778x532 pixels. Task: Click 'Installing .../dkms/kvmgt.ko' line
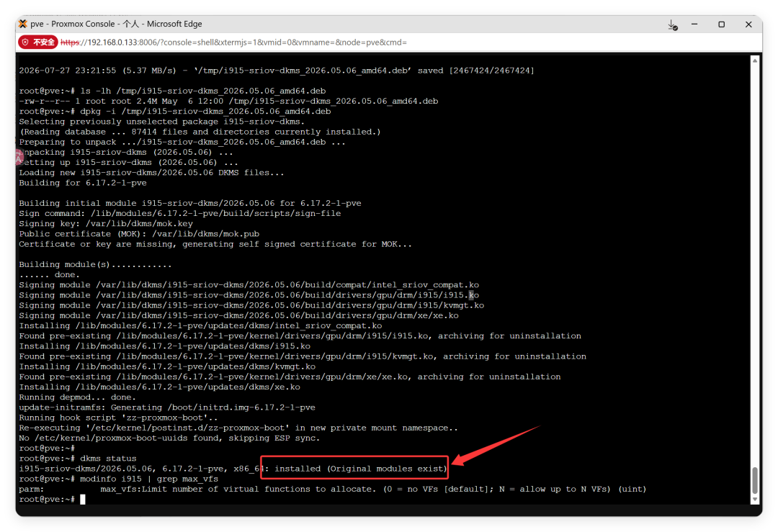(x=167, y=367)
